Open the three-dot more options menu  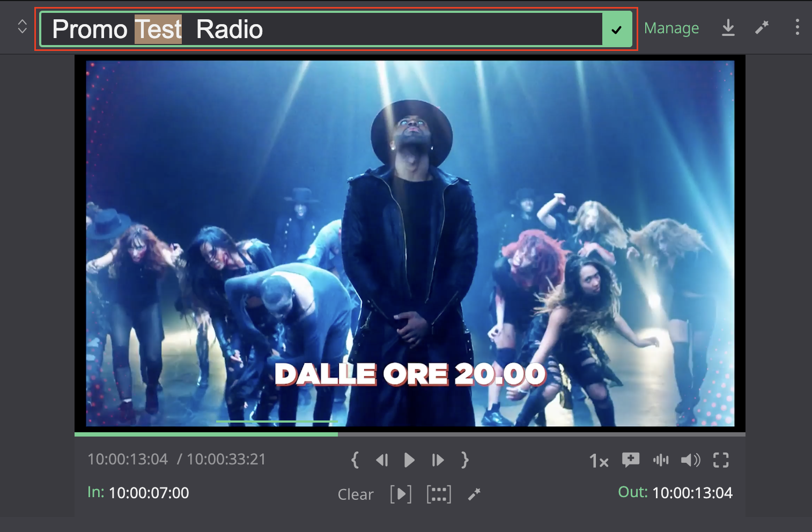(798, 27)
